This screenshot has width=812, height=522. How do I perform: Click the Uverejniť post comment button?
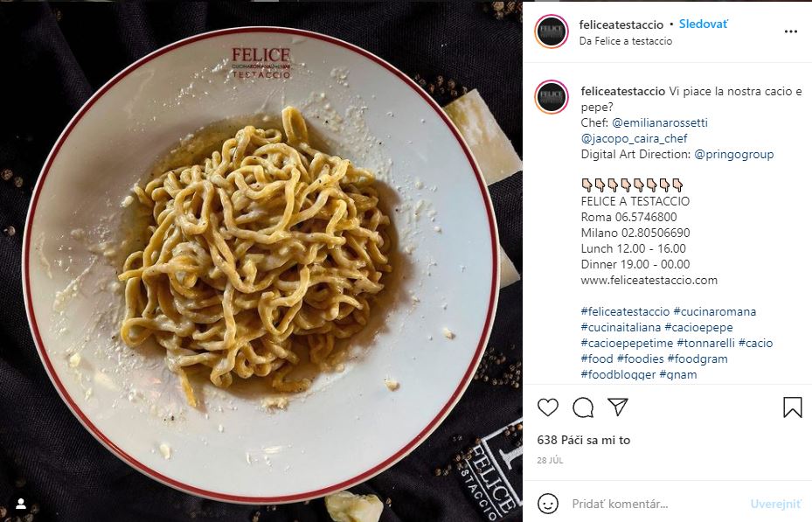click(776, 504)
